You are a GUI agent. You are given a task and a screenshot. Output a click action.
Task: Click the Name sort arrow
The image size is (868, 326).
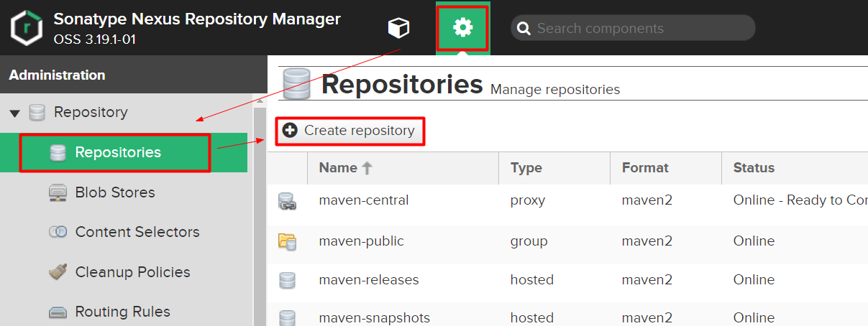(367, 168)
